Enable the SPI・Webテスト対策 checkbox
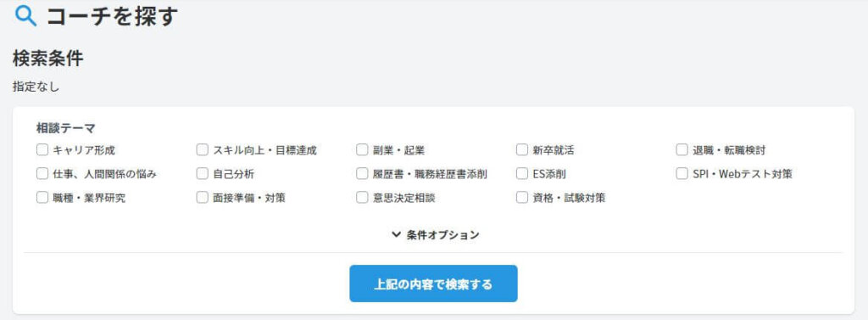868x320 pixels. (x=682, y=174)
